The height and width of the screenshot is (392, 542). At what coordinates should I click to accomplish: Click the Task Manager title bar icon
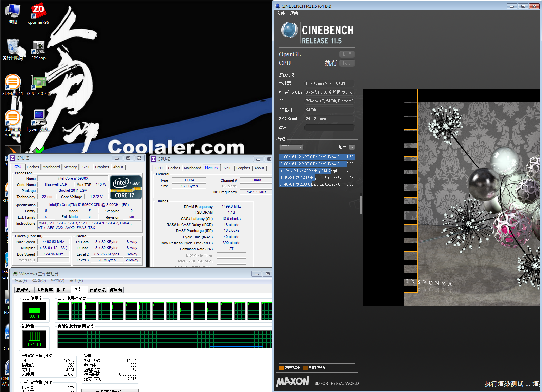tap(15, 274)
